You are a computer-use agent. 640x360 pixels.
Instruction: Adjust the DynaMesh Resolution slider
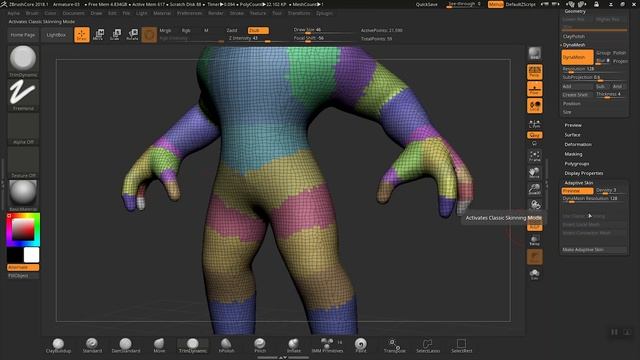coord(594,69)
